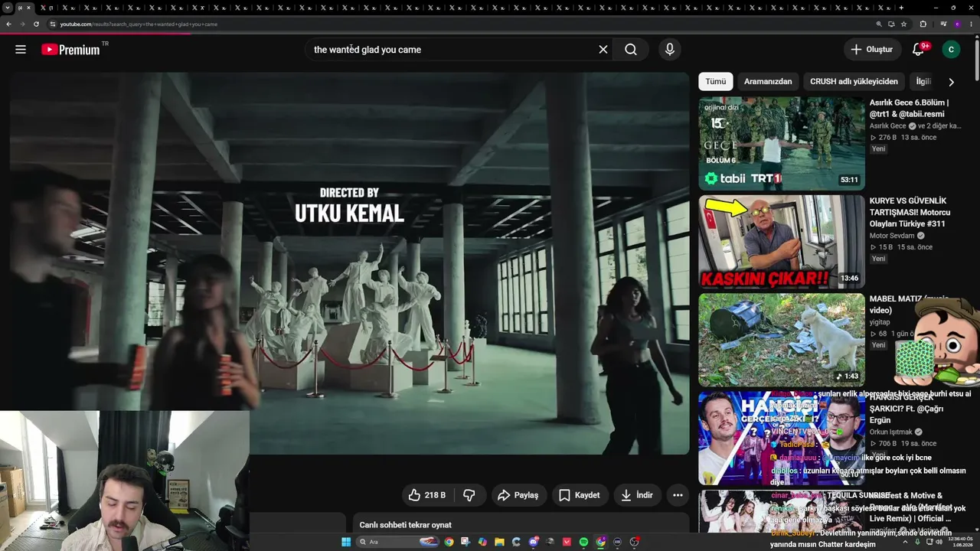
Task: Visit the Orkun Işıtmak channel
Action: pos(891,432)
